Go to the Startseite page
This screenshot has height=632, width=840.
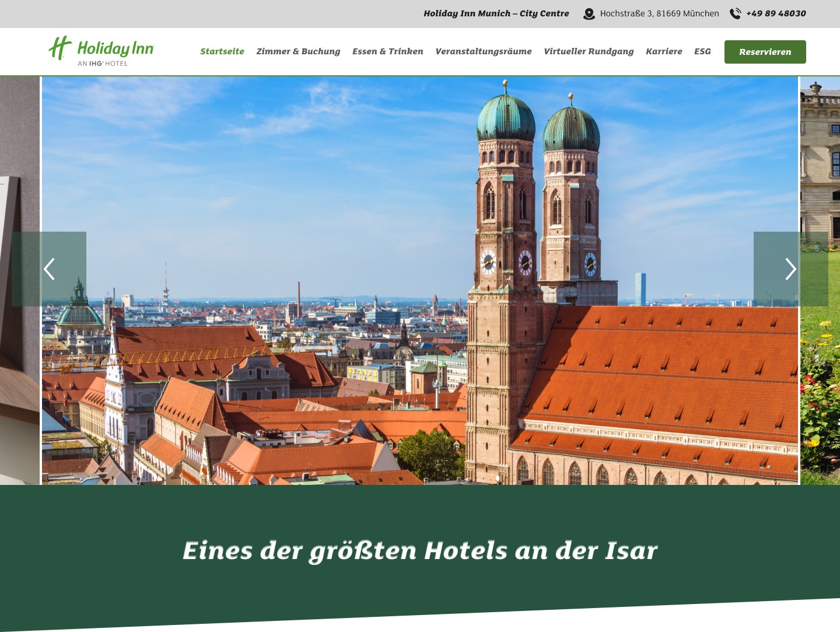(222, 51)
